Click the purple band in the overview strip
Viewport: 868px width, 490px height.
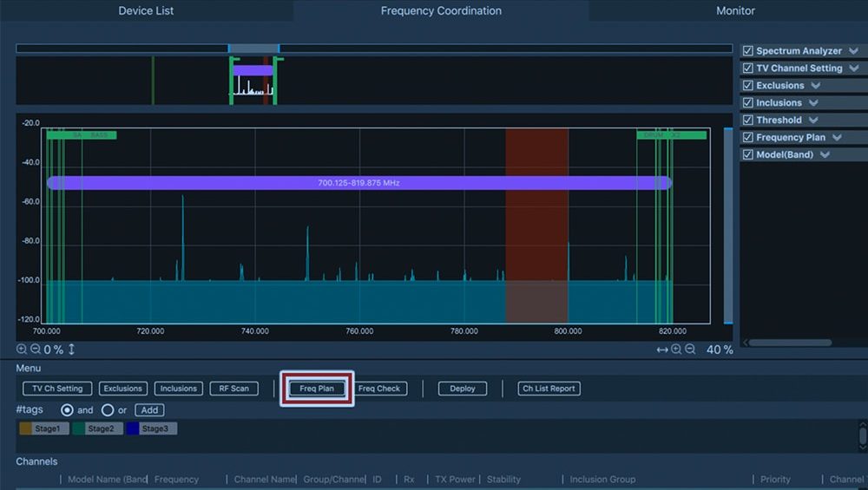[x=253, y=70]
